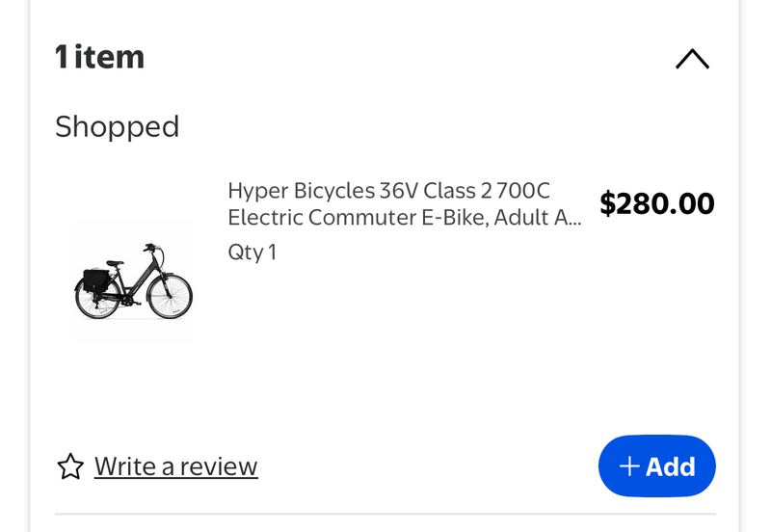Select the $280.00 price text
The height and width of the screenshot is (532, 771).
tap(657, 203)
